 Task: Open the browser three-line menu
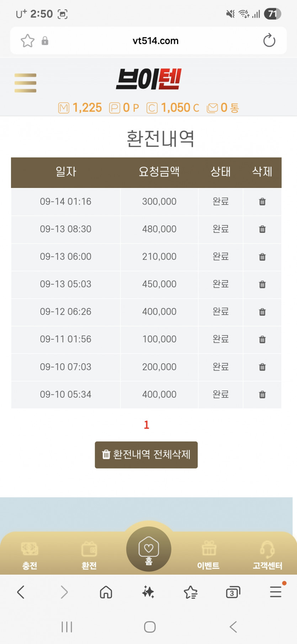[x=276, y=592]
